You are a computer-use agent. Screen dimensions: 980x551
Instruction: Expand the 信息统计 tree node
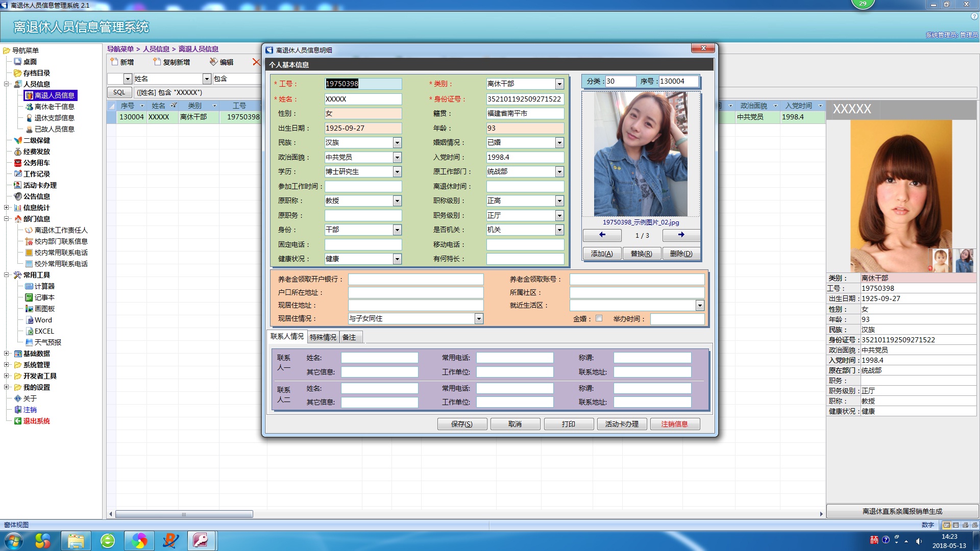(x=7, y=208)
